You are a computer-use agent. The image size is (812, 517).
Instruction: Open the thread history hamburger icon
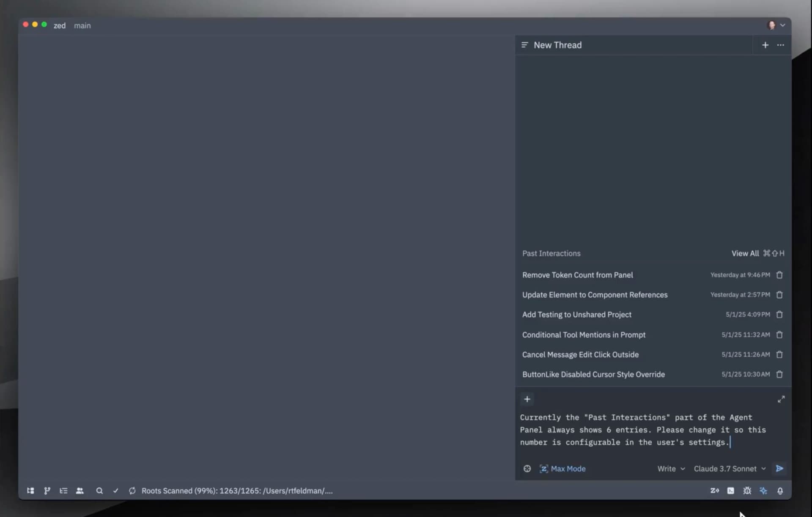click(x=525, y=45)
